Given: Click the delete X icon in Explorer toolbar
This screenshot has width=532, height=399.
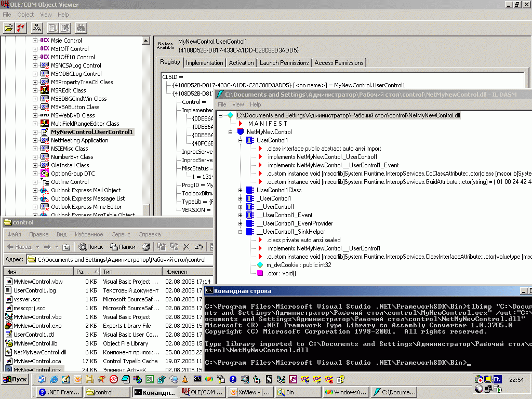Looking at the screenshot, I should [187, 247].
